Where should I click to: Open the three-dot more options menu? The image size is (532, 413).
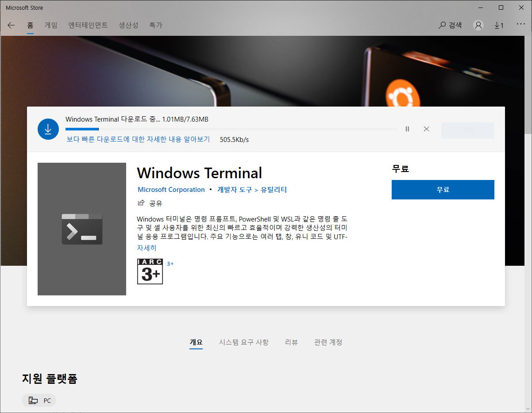pyautogui.click(x=520, y=25)
